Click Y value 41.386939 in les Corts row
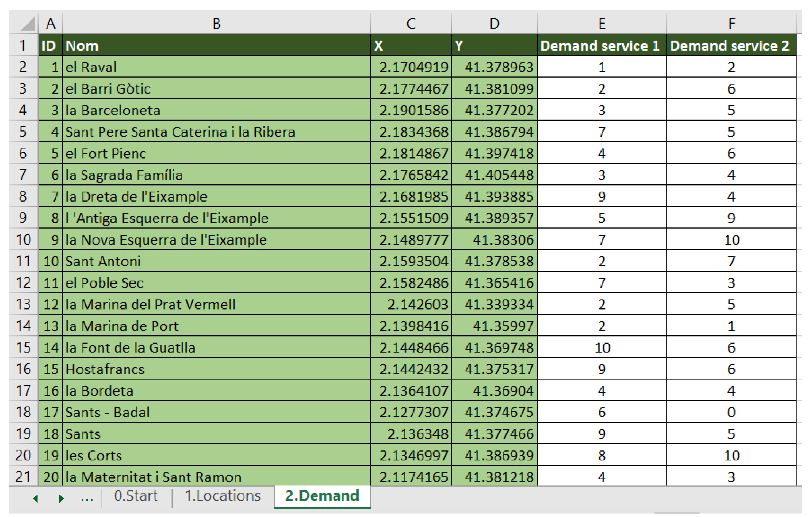 click(494, 455)
